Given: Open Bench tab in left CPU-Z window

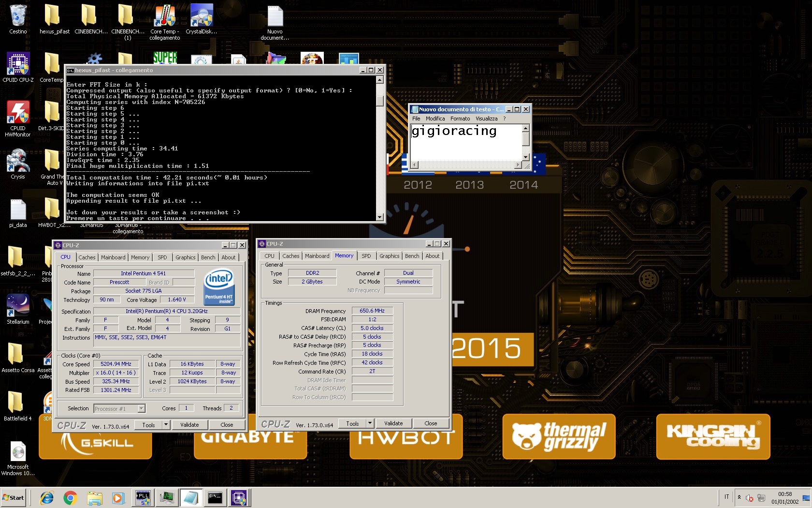Looking at the screenshot, I should (208, 257).
